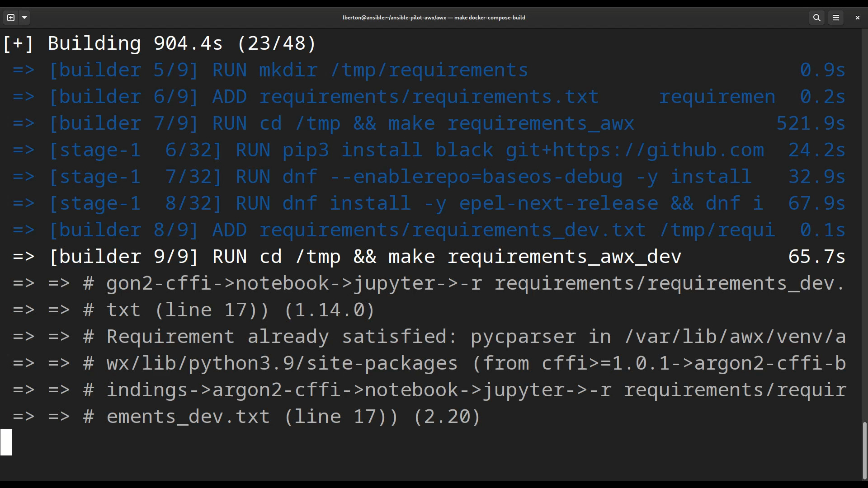
Task: Click 'ADD requirements/requirements.txt' line
Action: [x=429, y=97]
